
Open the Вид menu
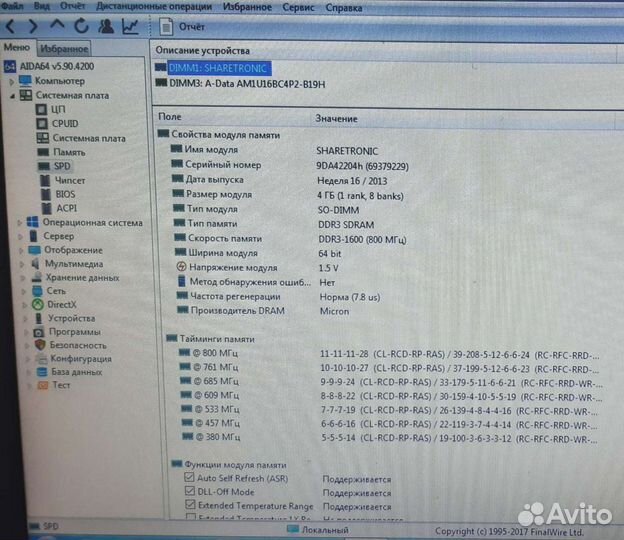[41, 6]
